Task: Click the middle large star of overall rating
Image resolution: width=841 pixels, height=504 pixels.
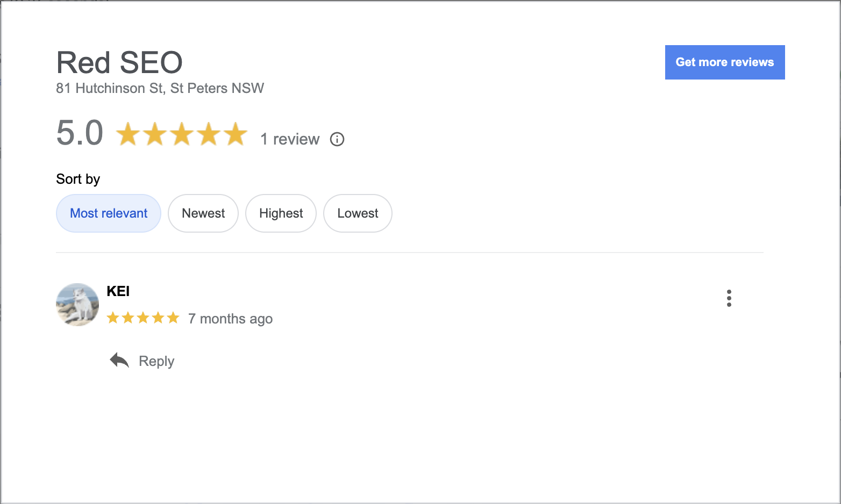Action: click(x=182, y=134)
